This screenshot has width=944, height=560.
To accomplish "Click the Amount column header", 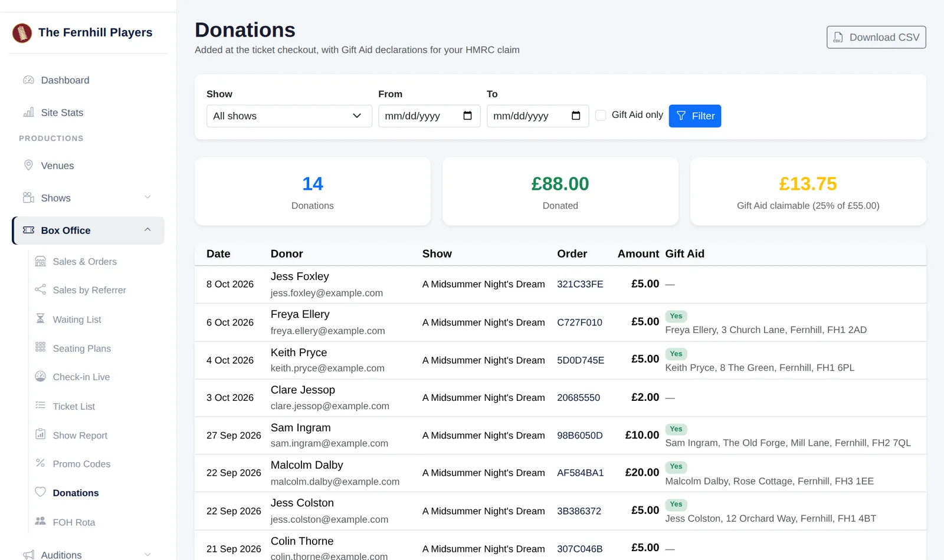I will 638,254.
